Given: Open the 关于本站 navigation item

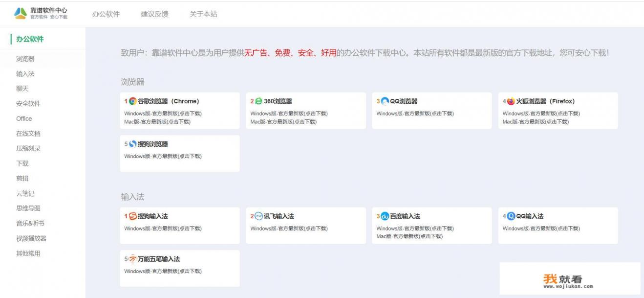Looking at the screenshot, I should [x=203, y=14].
